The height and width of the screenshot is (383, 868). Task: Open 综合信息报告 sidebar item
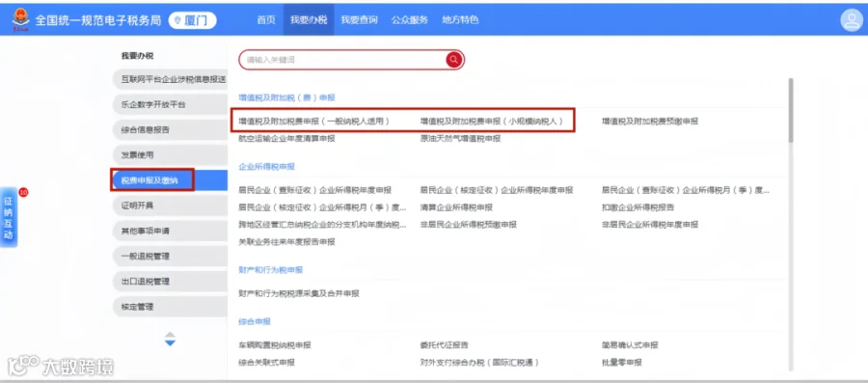pyautogui.click(x=170, y=130)
